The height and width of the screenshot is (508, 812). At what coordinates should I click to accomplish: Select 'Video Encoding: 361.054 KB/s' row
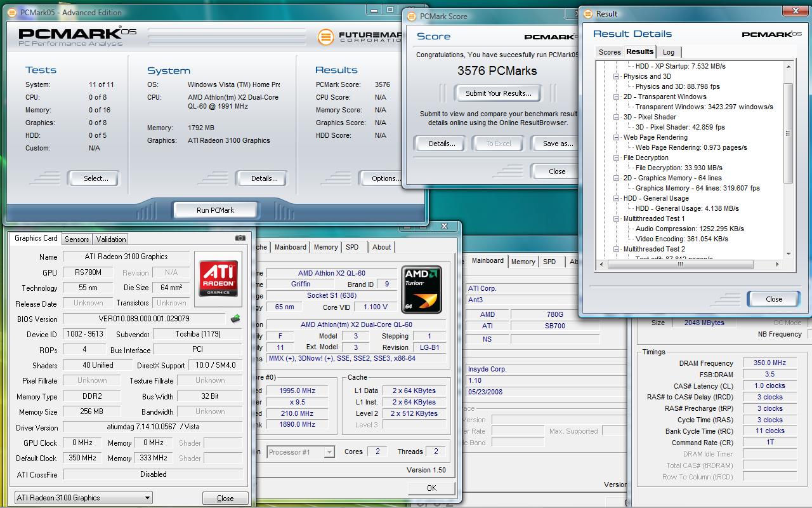[x=682, y=239]
